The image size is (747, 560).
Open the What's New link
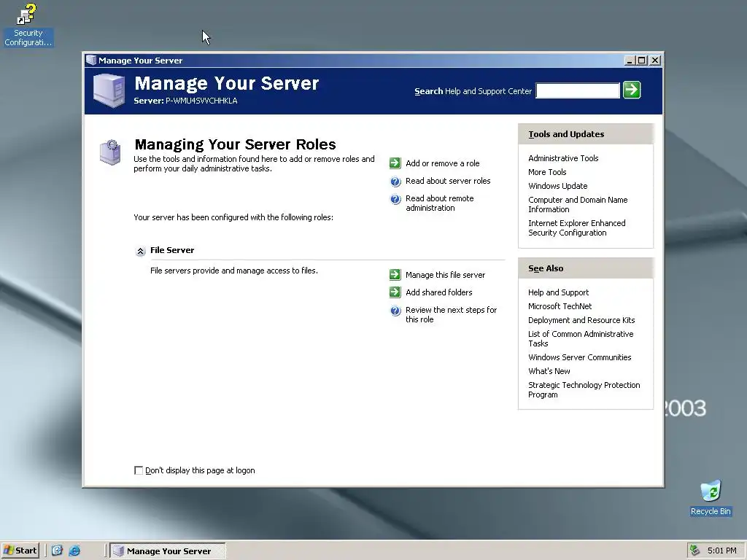549,371
